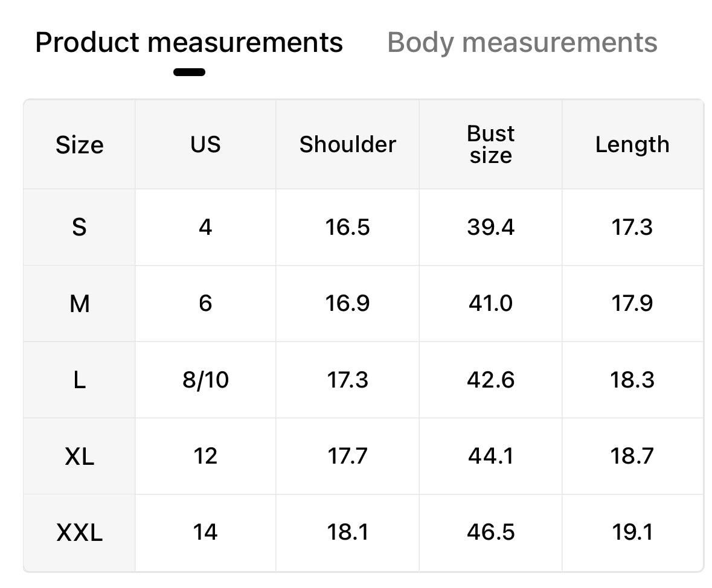712x588 pixels.
Task: Select the XL size row label
Action: [x=80, y=456]
